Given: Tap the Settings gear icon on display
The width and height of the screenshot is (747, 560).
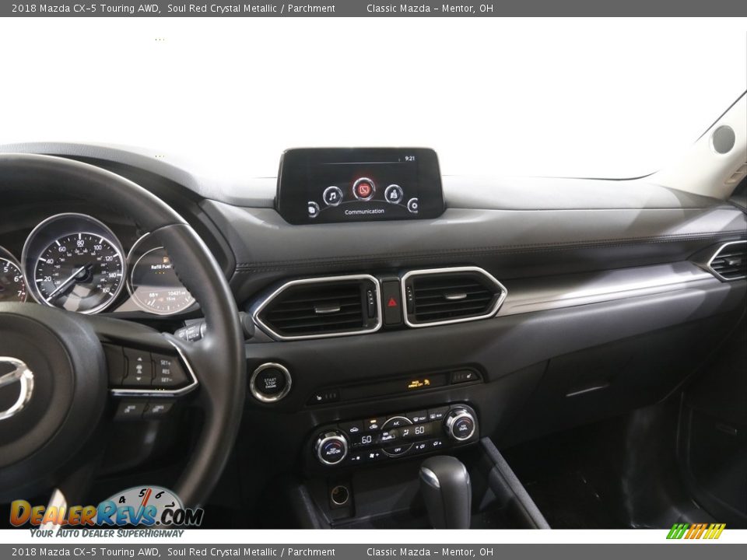Looking at the screenshot, I should click(x=413, y=205).
